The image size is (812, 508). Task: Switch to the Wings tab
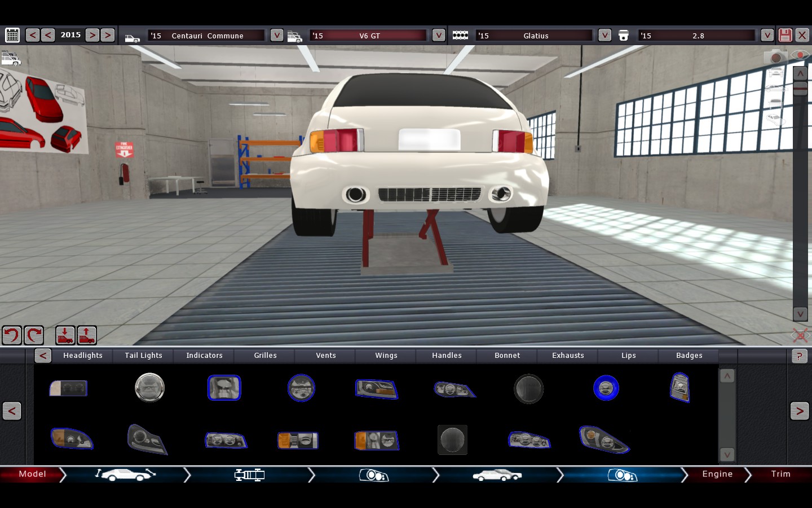(386, 356)
